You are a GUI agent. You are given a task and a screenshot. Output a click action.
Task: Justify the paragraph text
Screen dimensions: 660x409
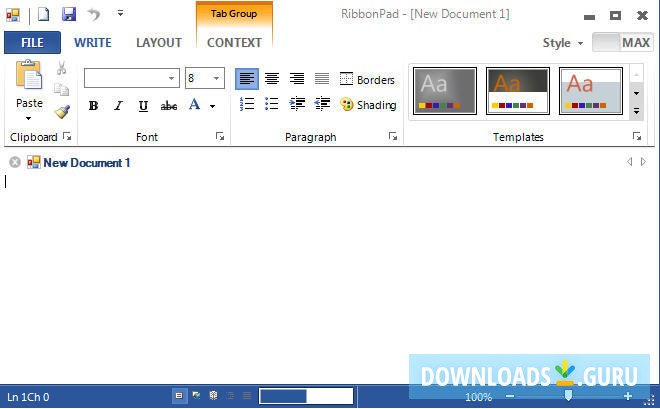pyautogui.click(x=322, y=79)
